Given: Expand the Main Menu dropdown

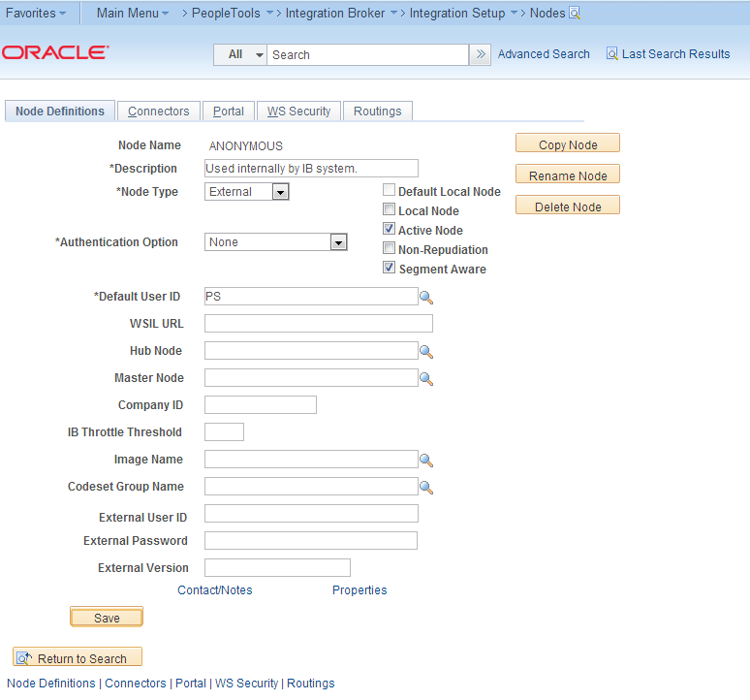Looking at the screenshot, I should point(133,13).
